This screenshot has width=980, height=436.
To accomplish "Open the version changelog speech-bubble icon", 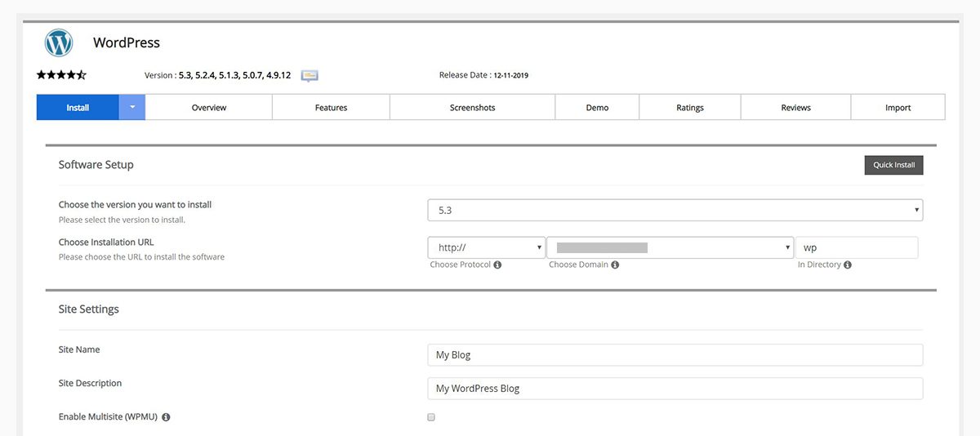I will (x=310, y=75).
